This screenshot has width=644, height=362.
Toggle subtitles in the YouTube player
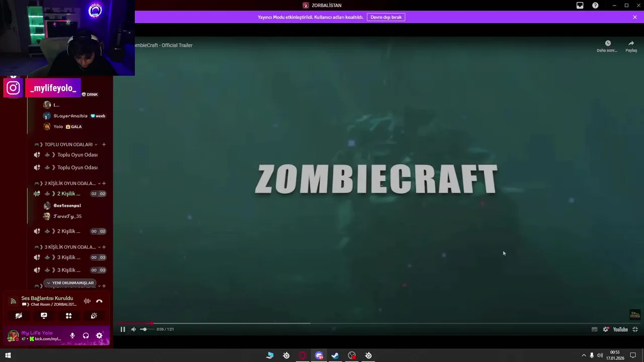[594, 329]
